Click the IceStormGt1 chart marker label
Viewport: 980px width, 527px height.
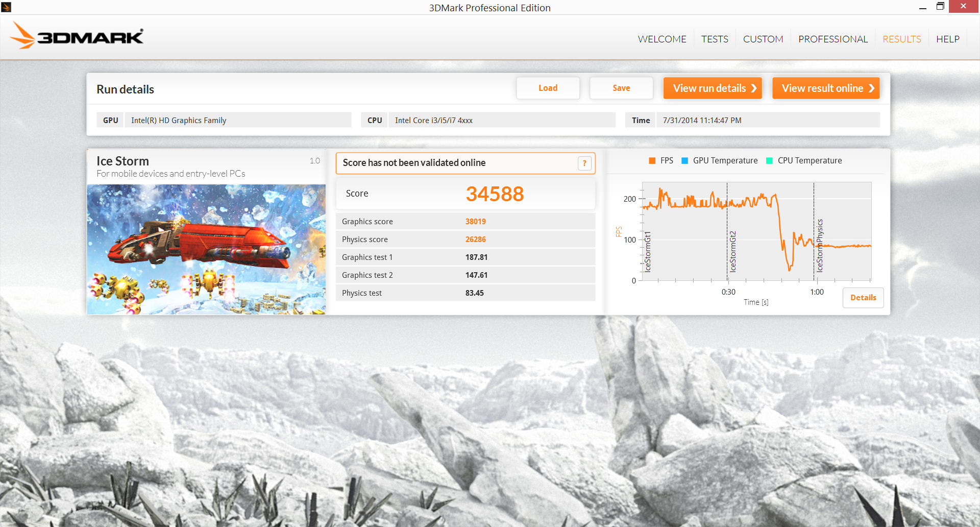click(x=648, y=251)
